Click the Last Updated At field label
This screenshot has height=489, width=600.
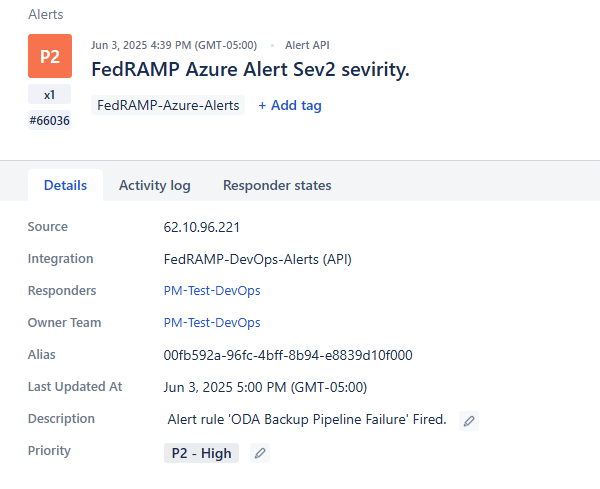(x=75, y=386)
